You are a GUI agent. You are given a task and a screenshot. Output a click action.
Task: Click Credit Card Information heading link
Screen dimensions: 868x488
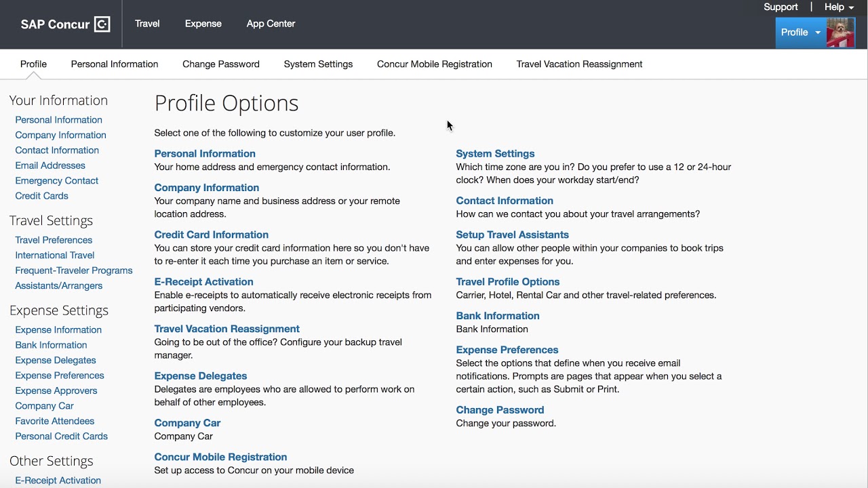click(x=212, y=235)
